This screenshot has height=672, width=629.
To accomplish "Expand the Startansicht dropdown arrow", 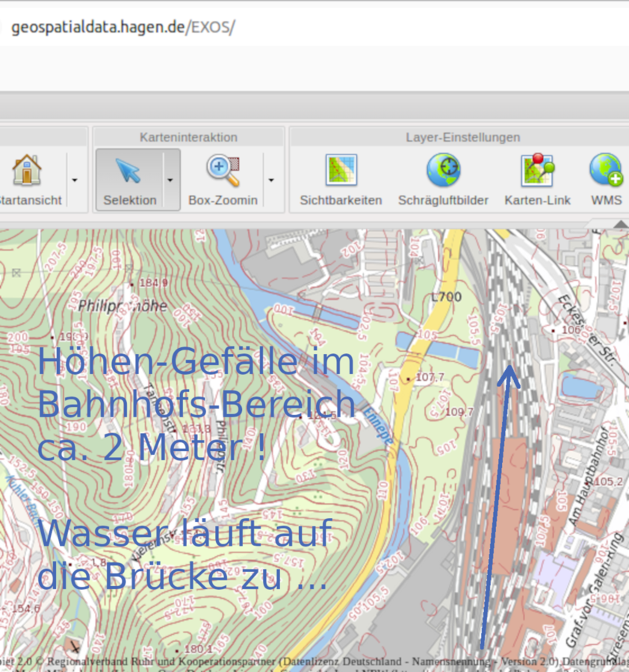I will (74, 180).
